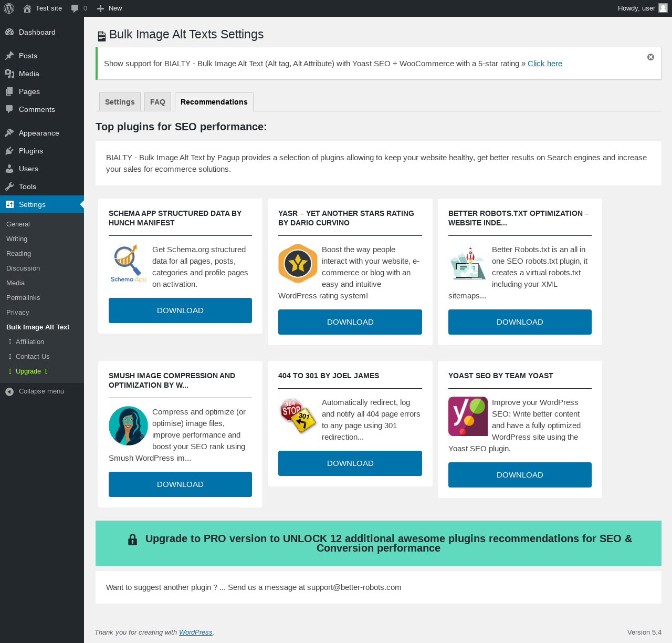Click the Collapse menu arrow icon
Viewport: 672px width, 643px height.
coord(9,391)
